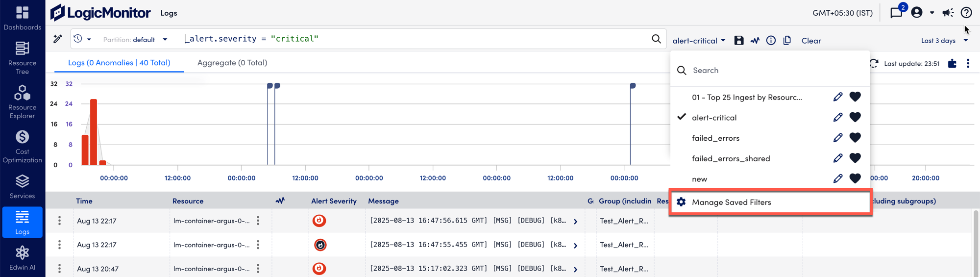Image resolution: width=980 pixels, height=277 pixels.
Task: Toggle favorite heart on failed_errors_shared filter
Action: click(855, 158)
